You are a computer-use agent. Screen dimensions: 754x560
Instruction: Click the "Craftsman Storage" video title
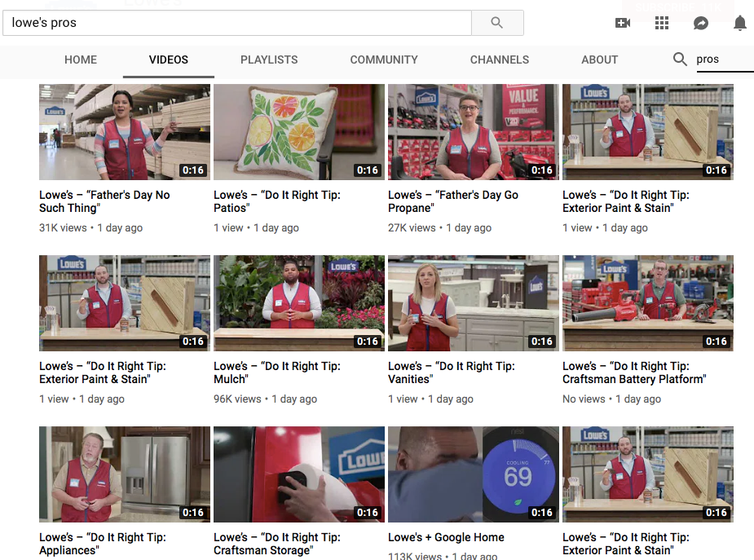click(277, 544)
